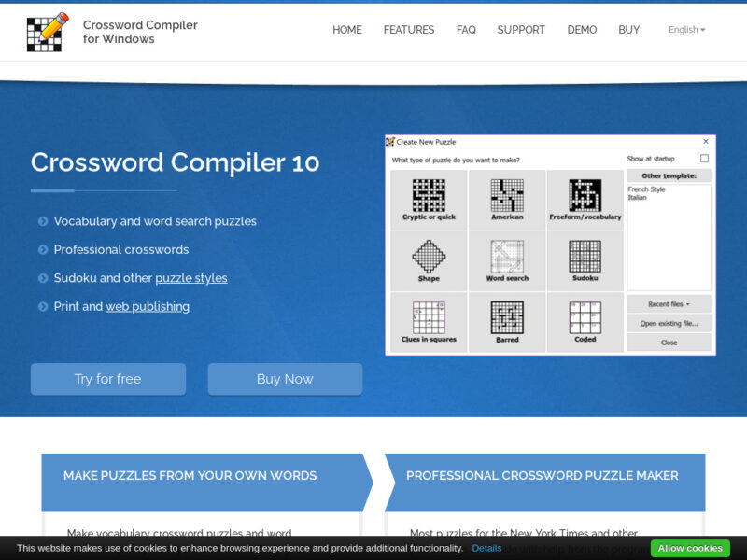This screenshot has width=747, height=560.
Task: Select the Shape puzzle icon
Action: tap(429, 256)
